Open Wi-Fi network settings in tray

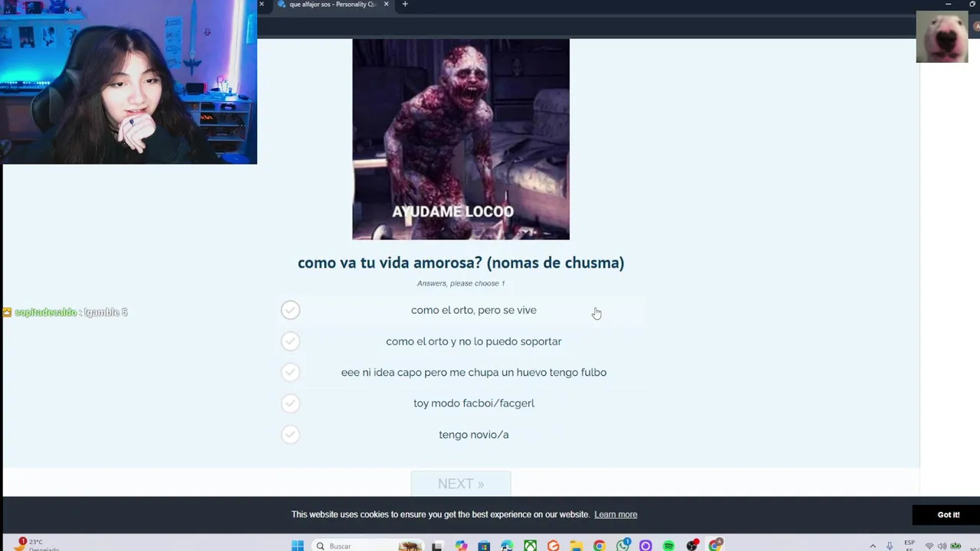click(929, 546)
